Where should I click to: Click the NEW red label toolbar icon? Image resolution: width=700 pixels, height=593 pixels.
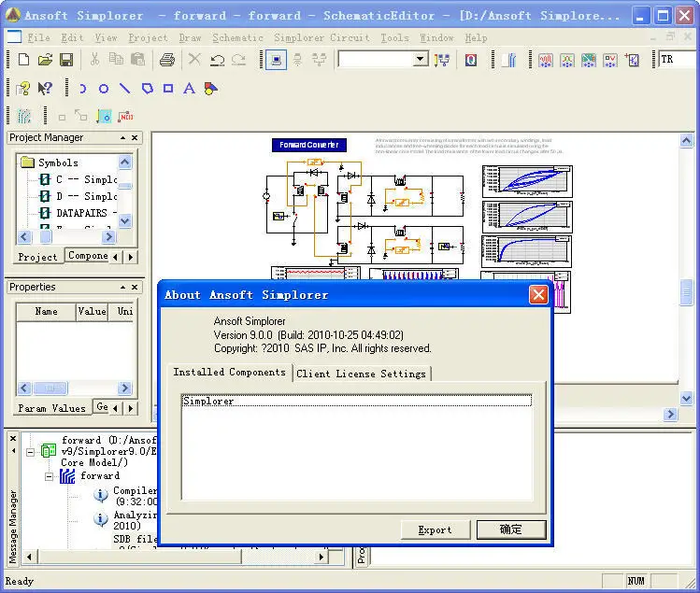pos(125,117)
